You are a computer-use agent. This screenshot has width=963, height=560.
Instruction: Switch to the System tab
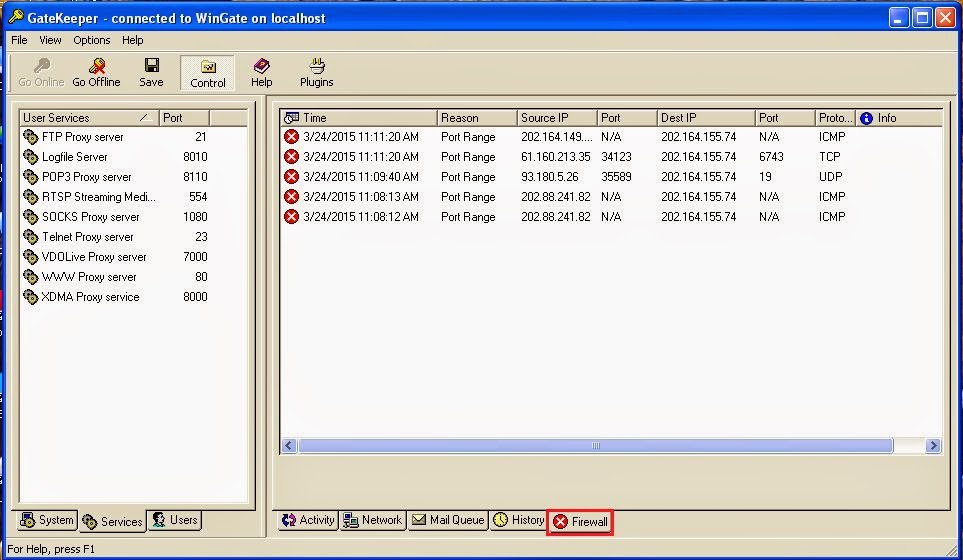(x=47, y=520)
